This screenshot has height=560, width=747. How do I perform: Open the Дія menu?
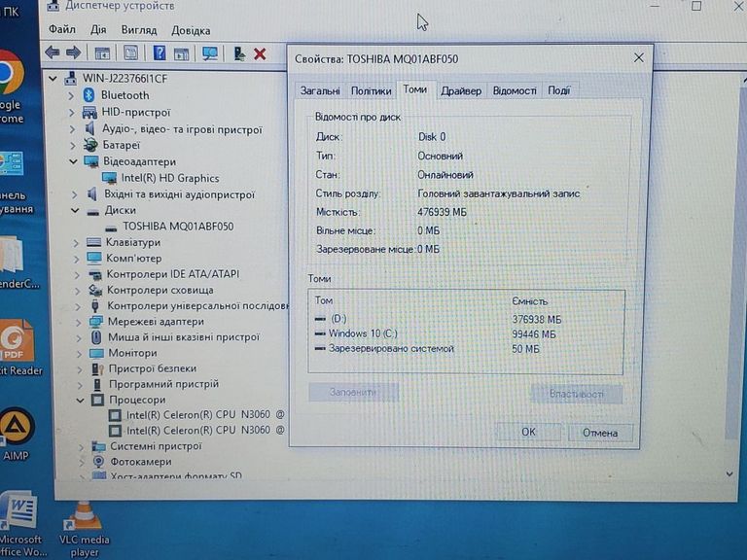[98, 30]
